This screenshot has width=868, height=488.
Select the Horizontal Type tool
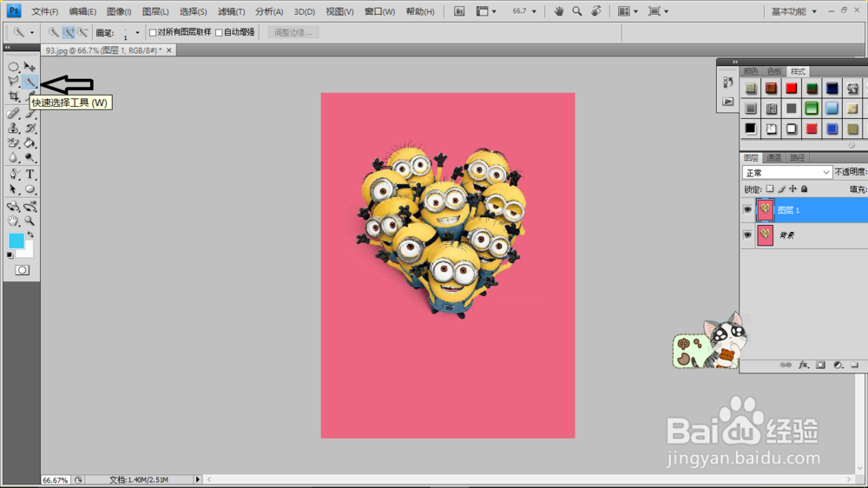pyautogui.click(x=30, y=175)
